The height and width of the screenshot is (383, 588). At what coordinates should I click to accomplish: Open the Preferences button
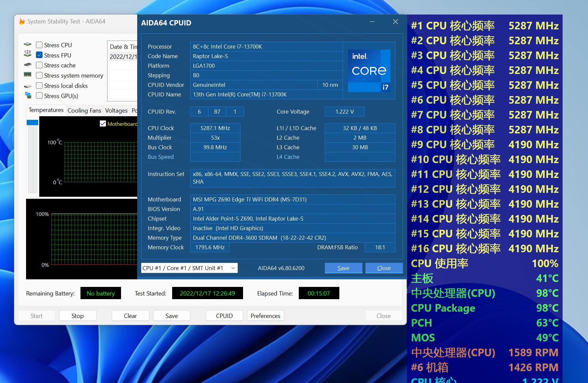click(265, 316)
